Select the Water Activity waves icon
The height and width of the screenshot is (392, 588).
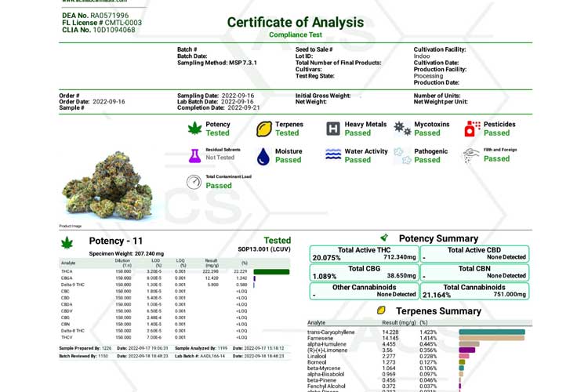coord(332,155)
